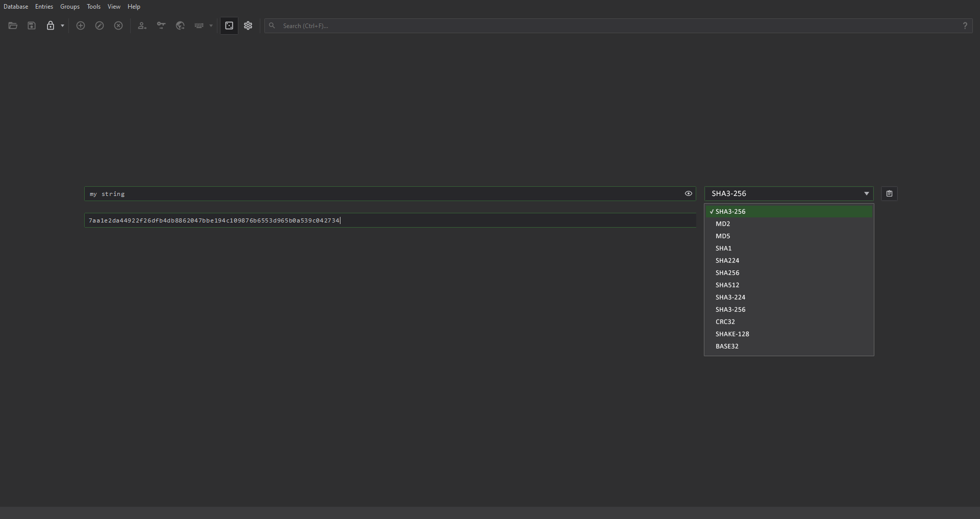Edit the selected entry

(x=99, y=26)
